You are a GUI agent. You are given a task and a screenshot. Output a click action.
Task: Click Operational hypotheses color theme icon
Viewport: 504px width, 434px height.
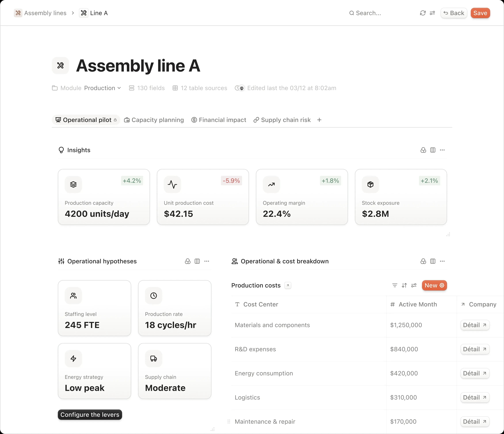click(x=188, y=261)
